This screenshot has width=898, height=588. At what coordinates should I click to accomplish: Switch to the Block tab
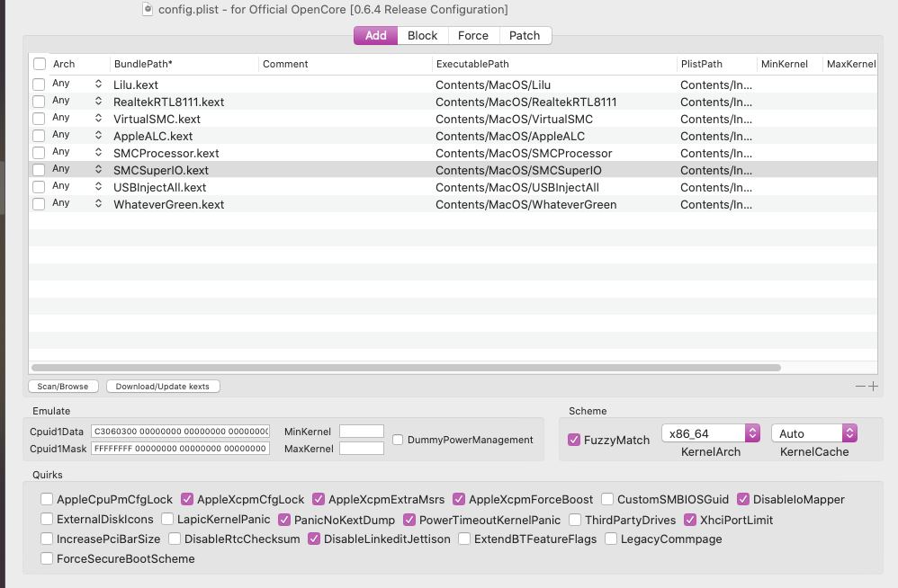(423, 35)
